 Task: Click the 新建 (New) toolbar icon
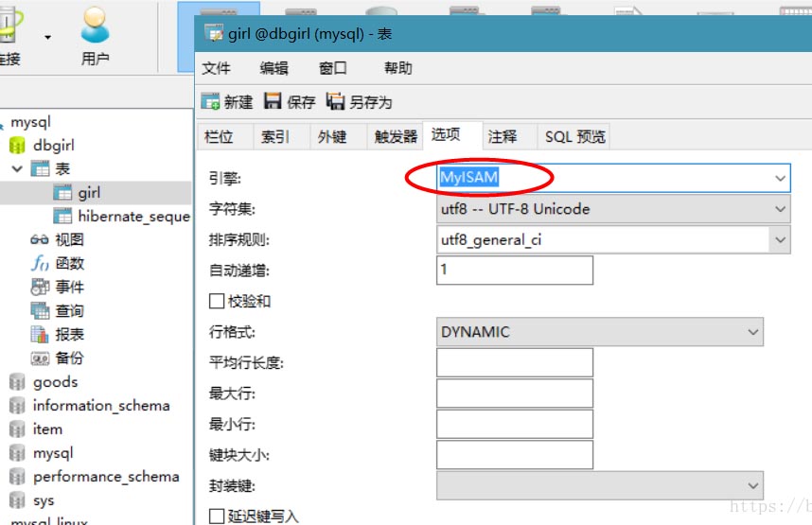point(210,101)
